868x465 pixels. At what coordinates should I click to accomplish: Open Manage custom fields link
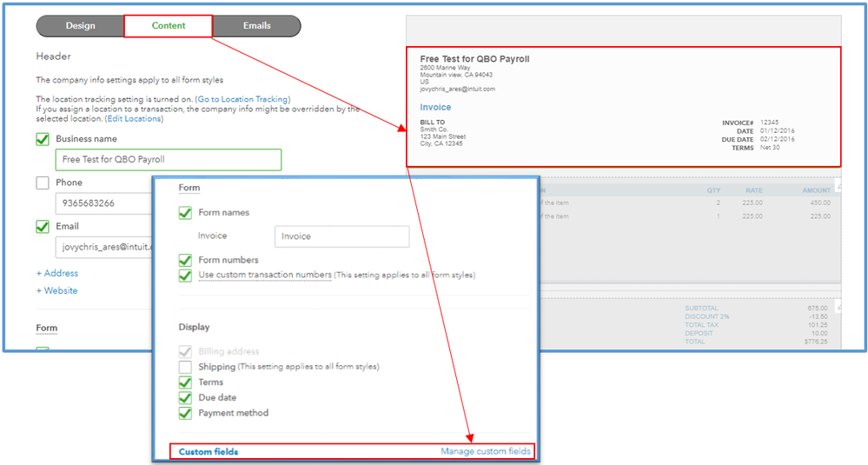(x=486, y=451)
